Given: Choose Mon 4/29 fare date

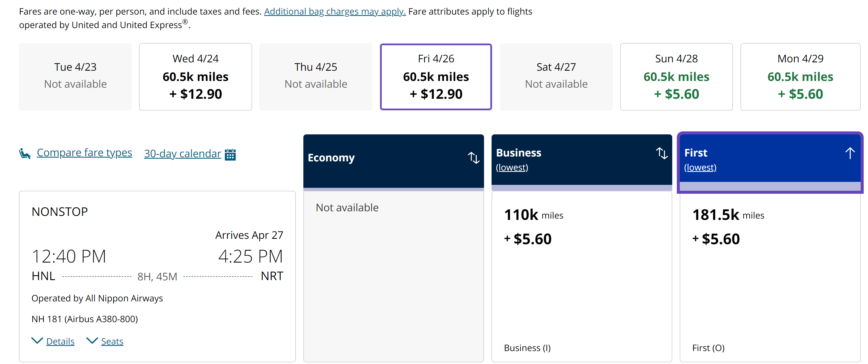Looking at the screenshot, I should pos(800,77).
